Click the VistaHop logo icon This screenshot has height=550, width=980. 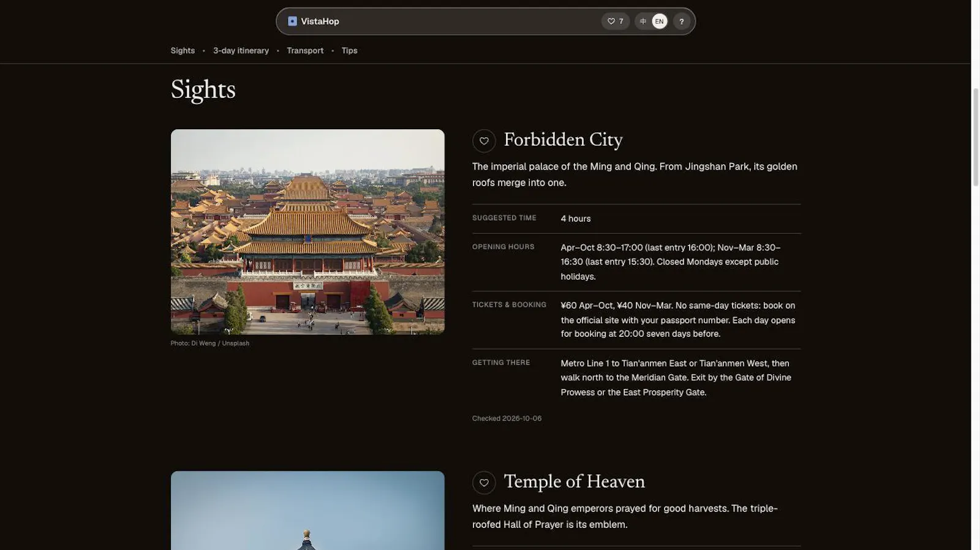coord(292,21)
